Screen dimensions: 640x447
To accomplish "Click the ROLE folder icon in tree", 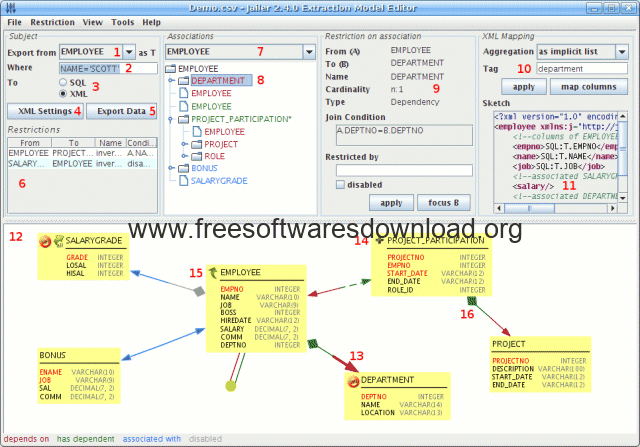I will (197, 156).
